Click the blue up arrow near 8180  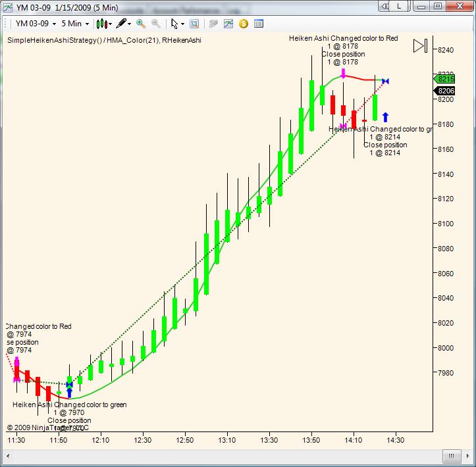(385, 117)
